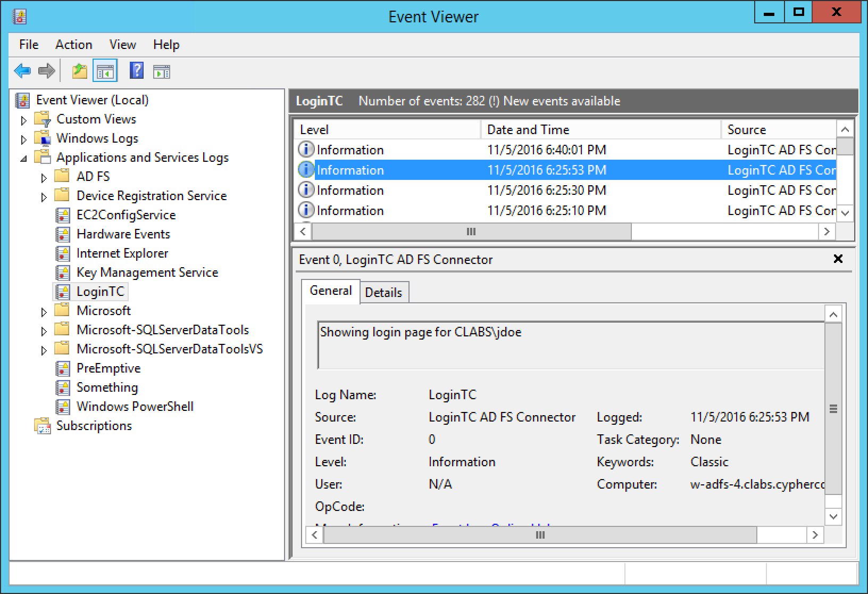Expand the Windows Logs tree node

point(23,139)
